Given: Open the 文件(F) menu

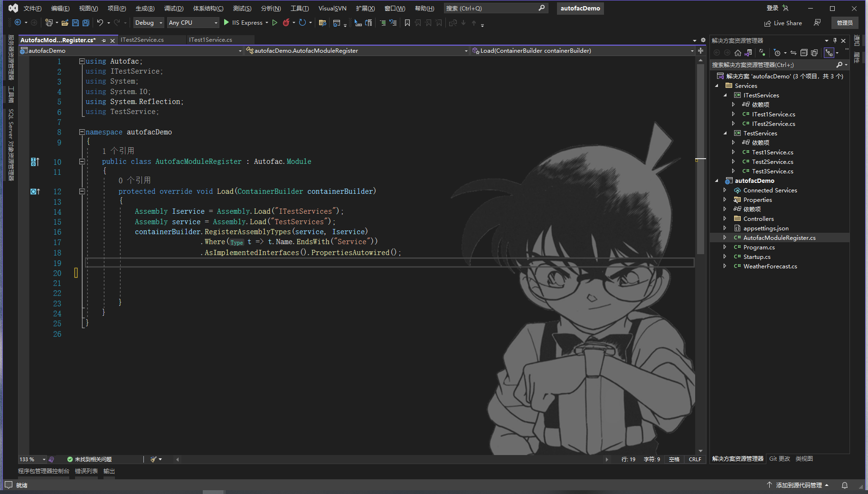Looking at the screenshot, I should (x=33, y=8).
